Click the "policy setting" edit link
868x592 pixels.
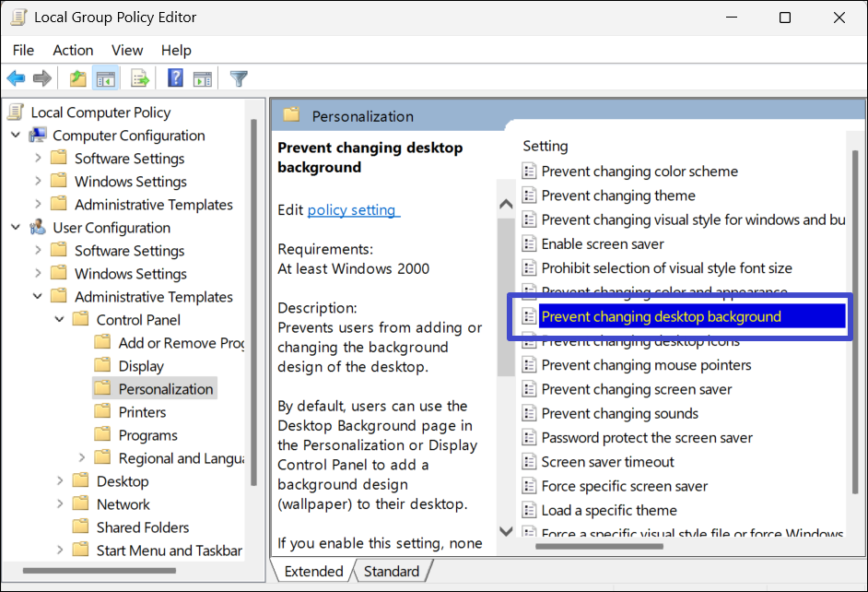353,210
